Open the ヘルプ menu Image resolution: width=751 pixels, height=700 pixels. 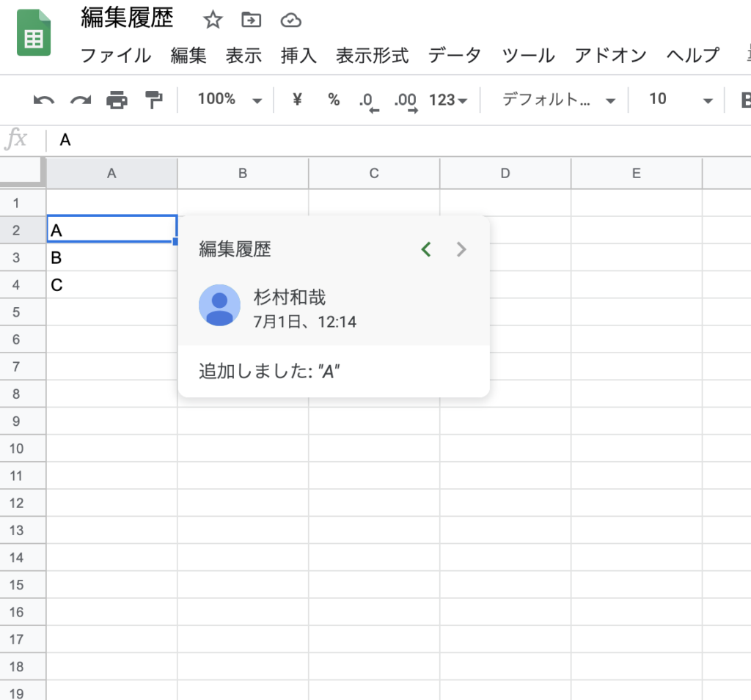(x=693, y=56)
